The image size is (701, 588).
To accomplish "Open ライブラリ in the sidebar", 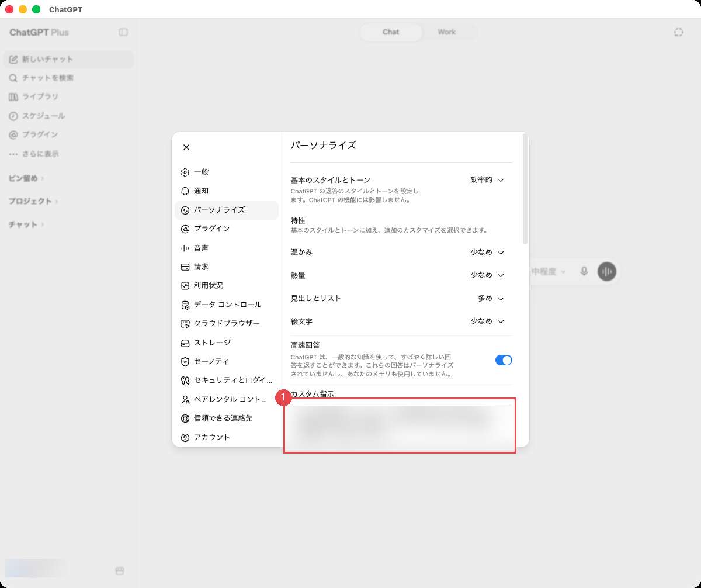I will pyautogui.click(x=68, y=96).
